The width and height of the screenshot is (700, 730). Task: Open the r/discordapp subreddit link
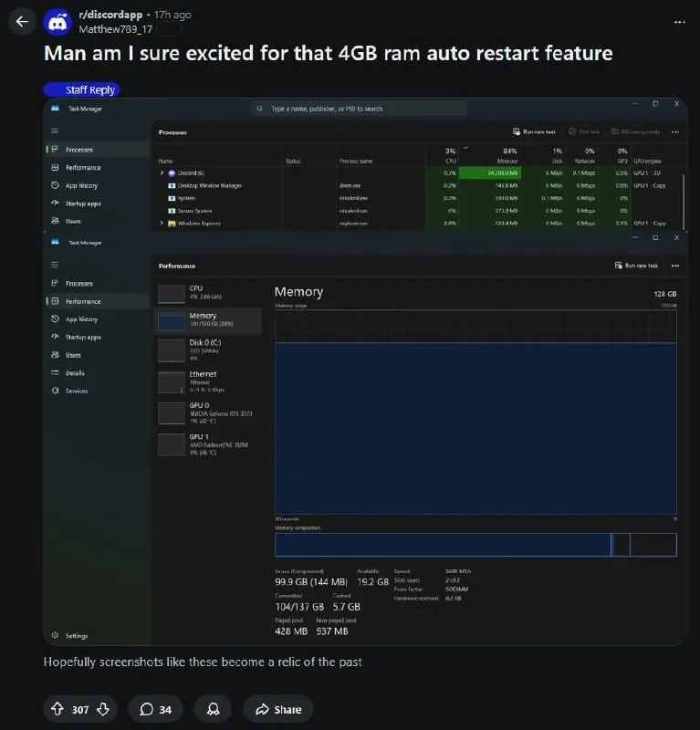coord(110,15)
